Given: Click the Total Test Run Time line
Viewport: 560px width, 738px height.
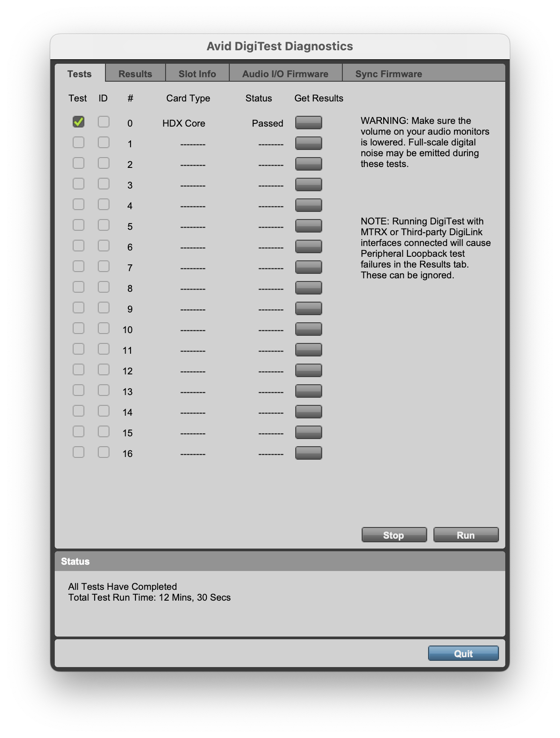Looking at the screenshot, I should [x=149, y=597].
